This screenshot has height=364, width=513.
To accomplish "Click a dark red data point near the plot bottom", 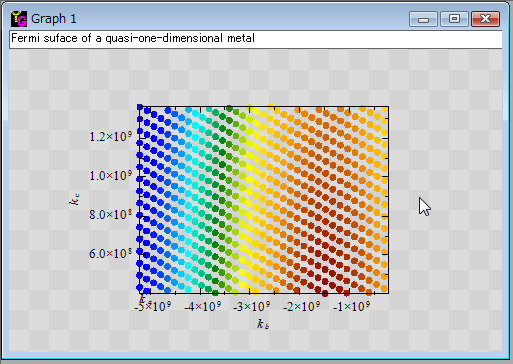I will (x=325, y=293).
